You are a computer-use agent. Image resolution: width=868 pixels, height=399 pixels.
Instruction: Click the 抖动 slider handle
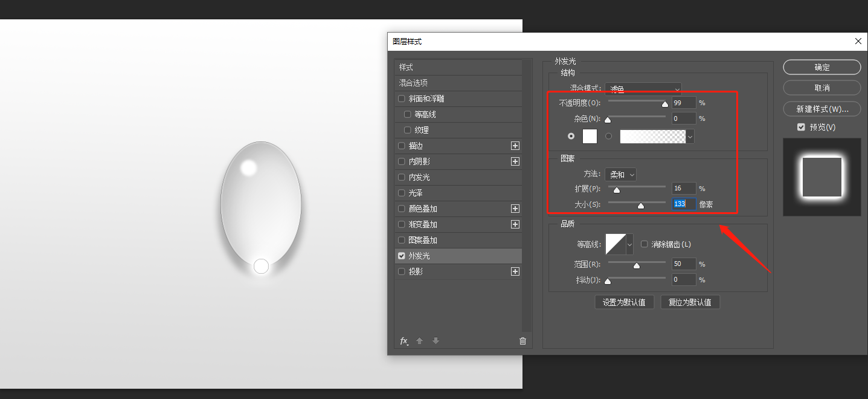(608, 282)
